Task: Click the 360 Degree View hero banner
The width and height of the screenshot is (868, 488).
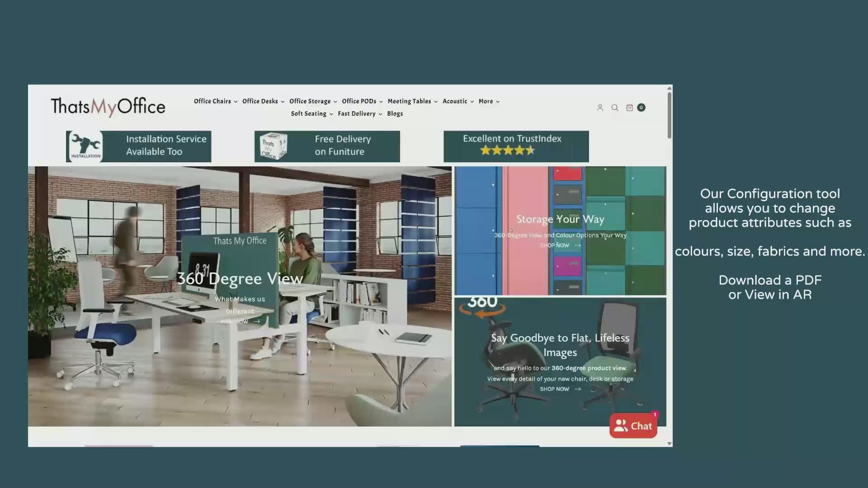Action: pyautogui.click(x=240, y=279)
